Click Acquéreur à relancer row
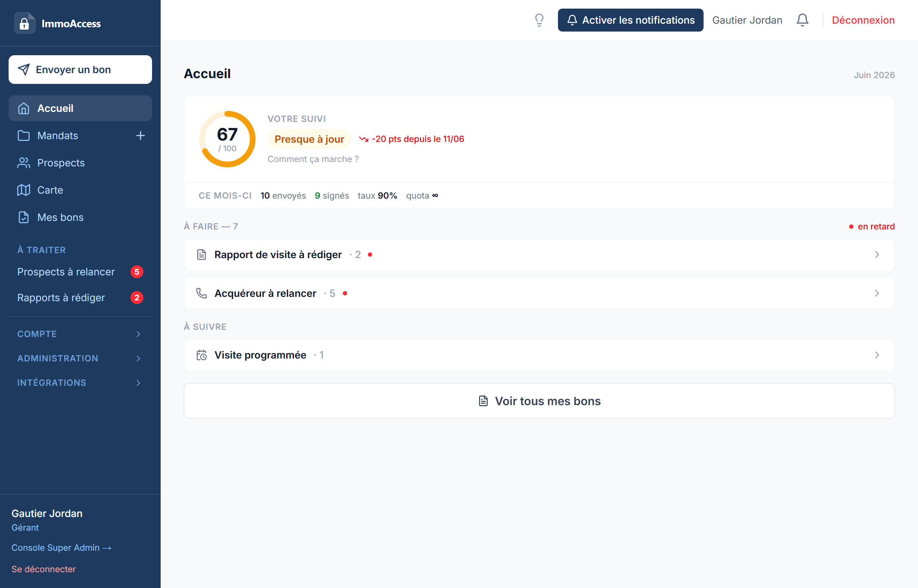The width and height of the screenshot is (918, 588). [x=539, y=293]
